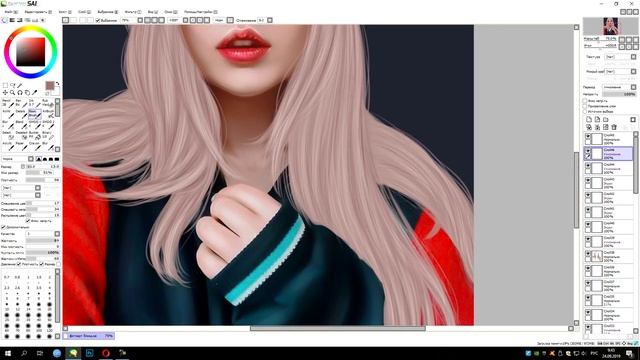Click the canvas horizontal scrollbar
This screenshot has height=360, width=640.
click(x=338, y=328)
